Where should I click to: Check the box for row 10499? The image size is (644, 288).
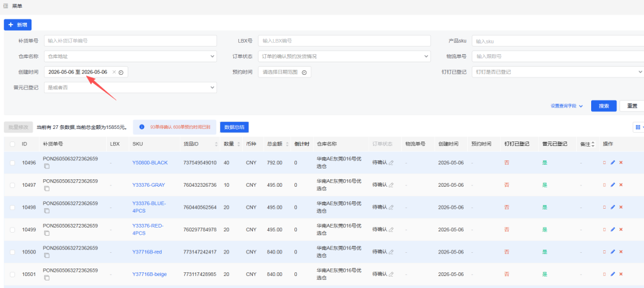[13, 230]
